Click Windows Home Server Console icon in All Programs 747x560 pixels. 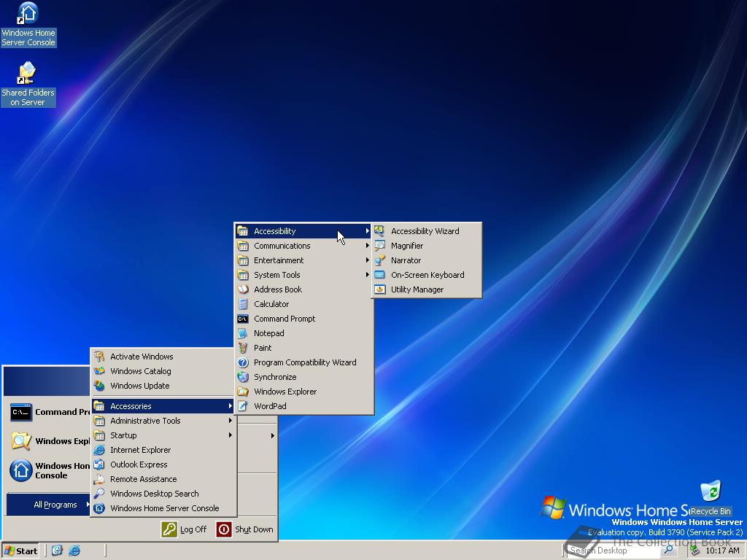pos(99,508)
